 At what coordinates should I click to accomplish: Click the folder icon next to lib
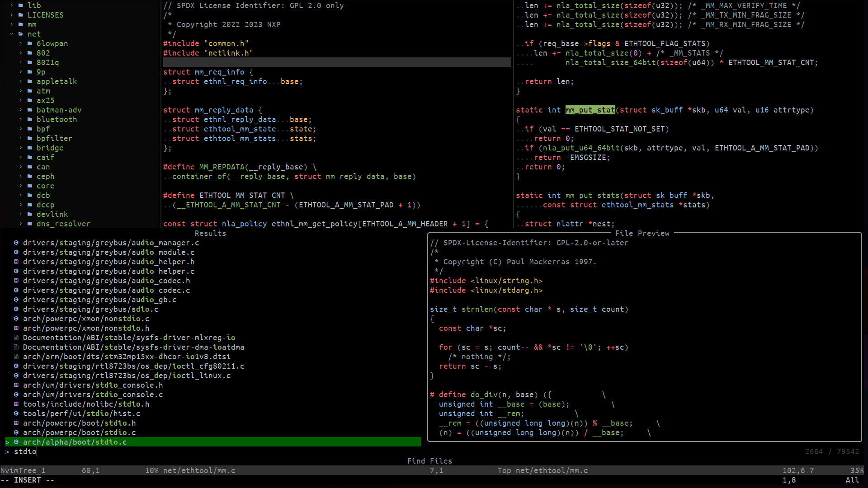(x=21, y=5)
